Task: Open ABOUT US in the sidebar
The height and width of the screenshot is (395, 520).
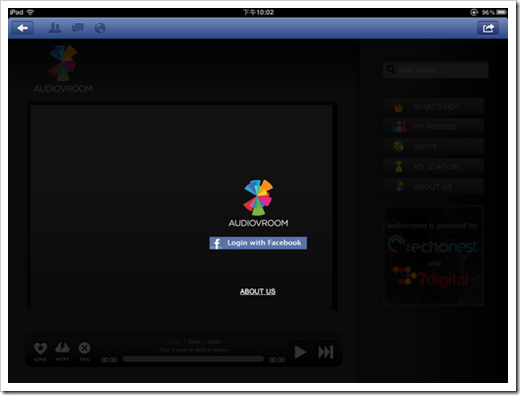Action: (x=433, y=187)
